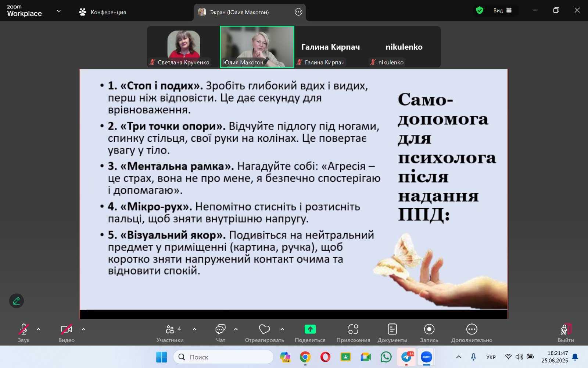Viewport: 588px width, 368px height.
Task: Open the Вид view layout menu
Action: click(502, 10)
